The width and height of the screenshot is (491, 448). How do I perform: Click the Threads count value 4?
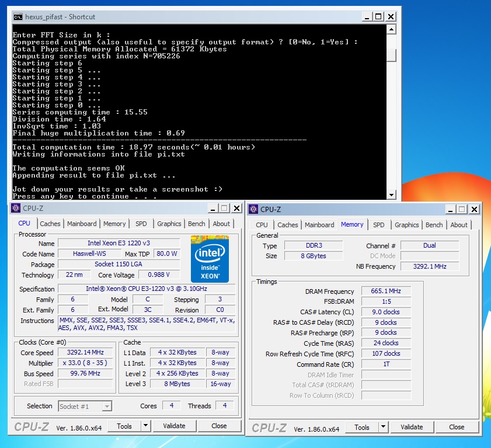click(x=225, y=406)
